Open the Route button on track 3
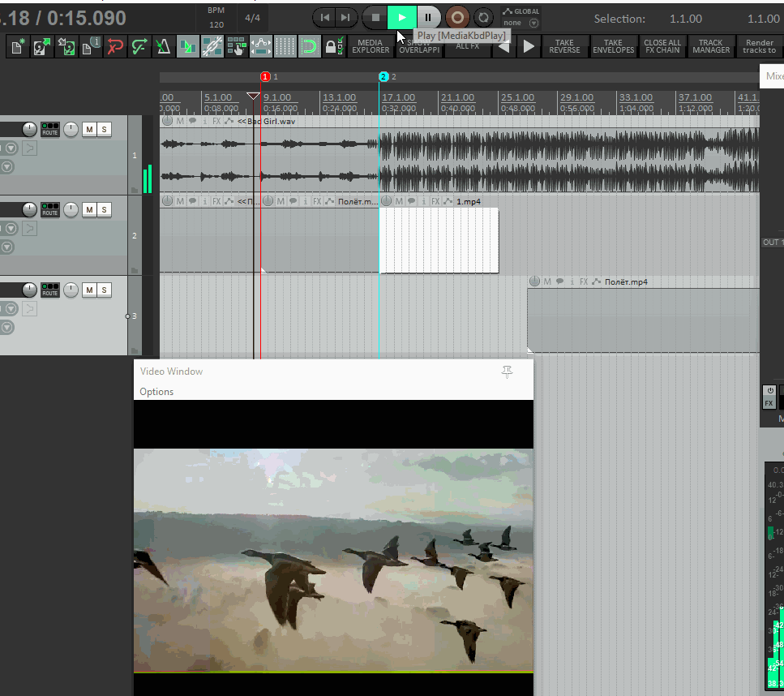This screenshot has height=696, width=784. tap(50, 290)
